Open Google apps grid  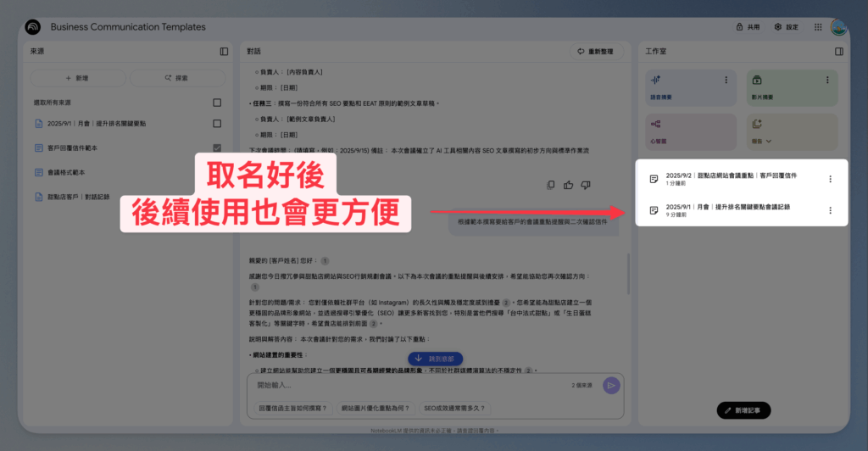tap(818, 27)
